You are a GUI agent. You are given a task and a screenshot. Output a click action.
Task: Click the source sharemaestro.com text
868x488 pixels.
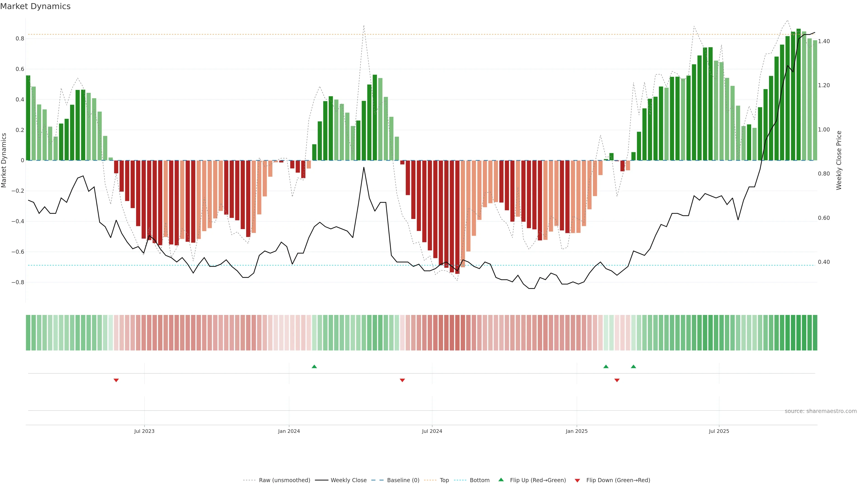(821, 411)
